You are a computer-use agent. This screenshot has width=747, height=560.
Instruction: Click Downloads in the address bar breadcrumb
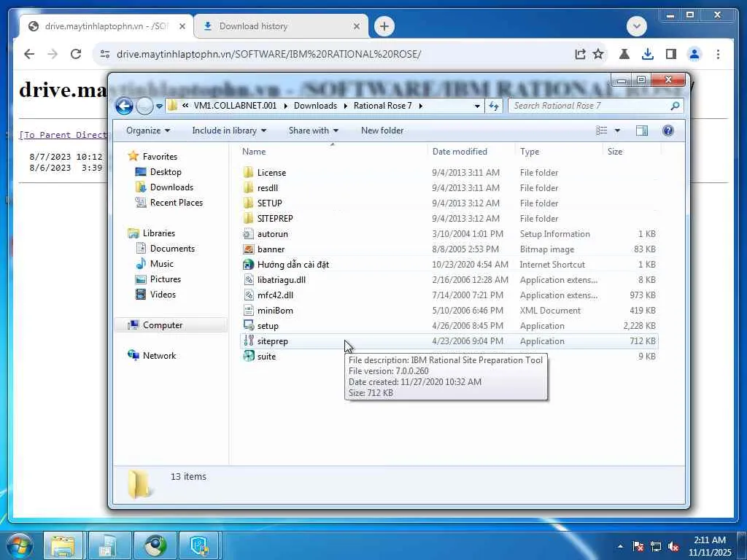[x=315, y=106]
